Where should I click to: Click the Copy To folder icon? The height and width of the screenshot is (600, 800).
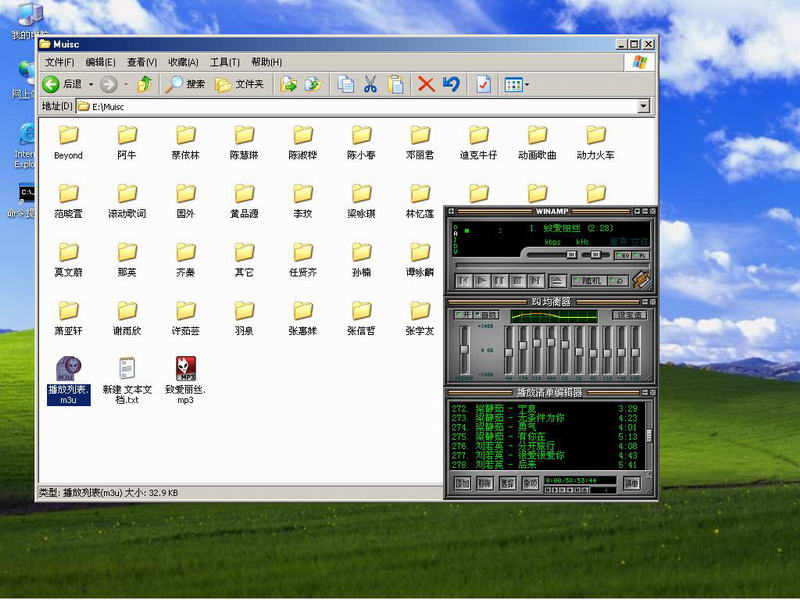(x=313, y=84)
